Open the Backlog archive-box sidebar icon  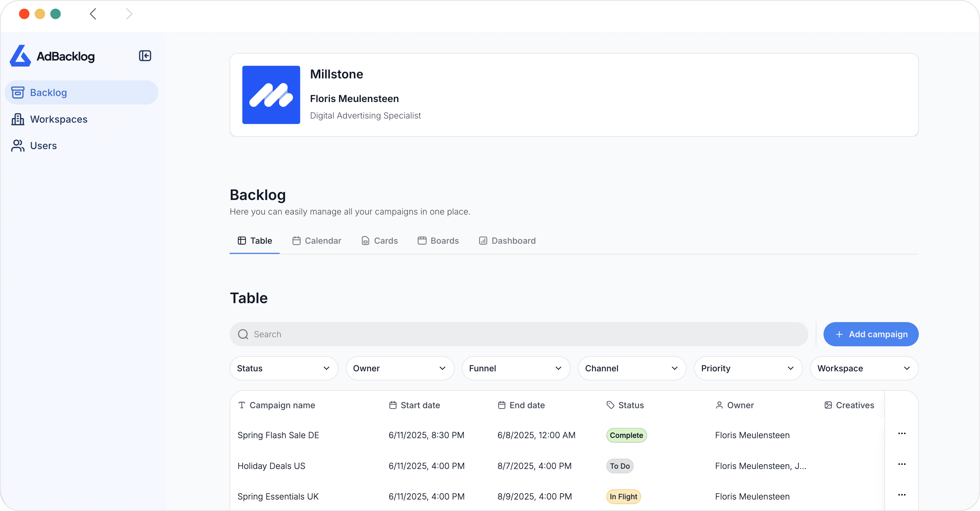point(17,92)
